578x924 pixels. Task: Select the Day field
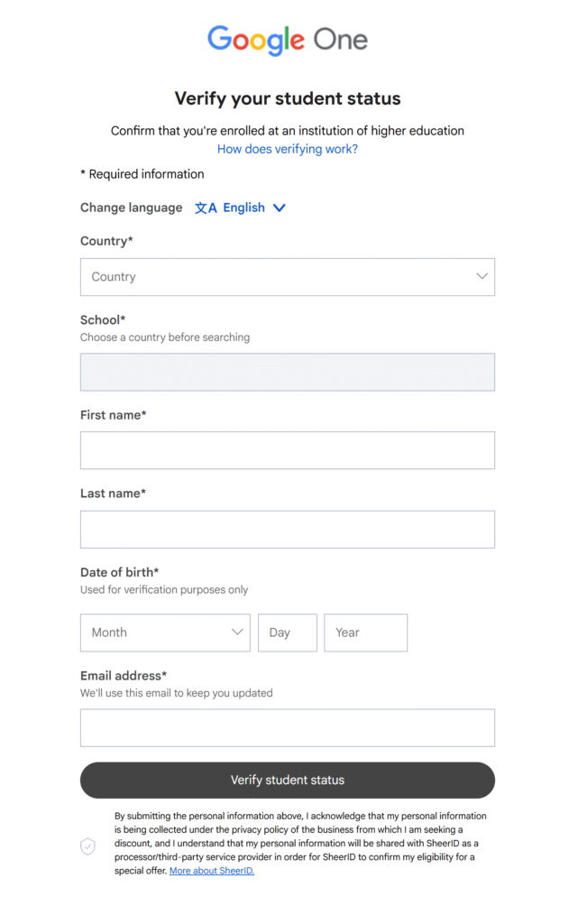[287, 633]
